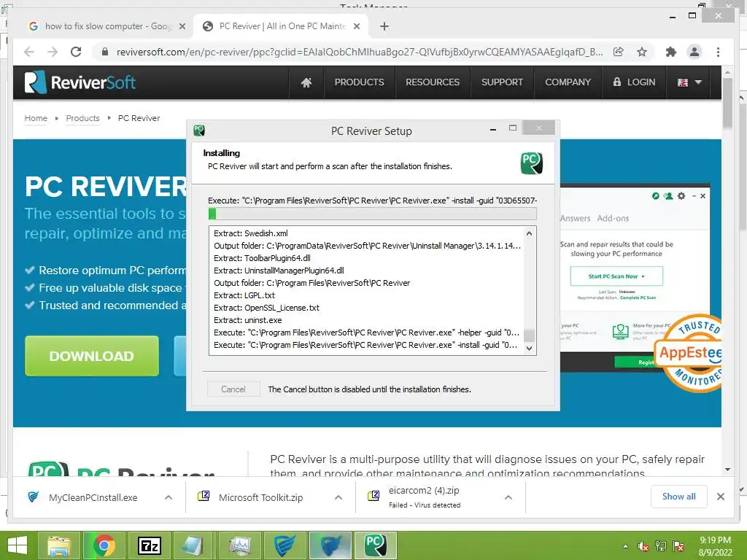Open the Microsoft Toolkit.zip download
This screenshot has height=560, width=747.
point(260,497)
